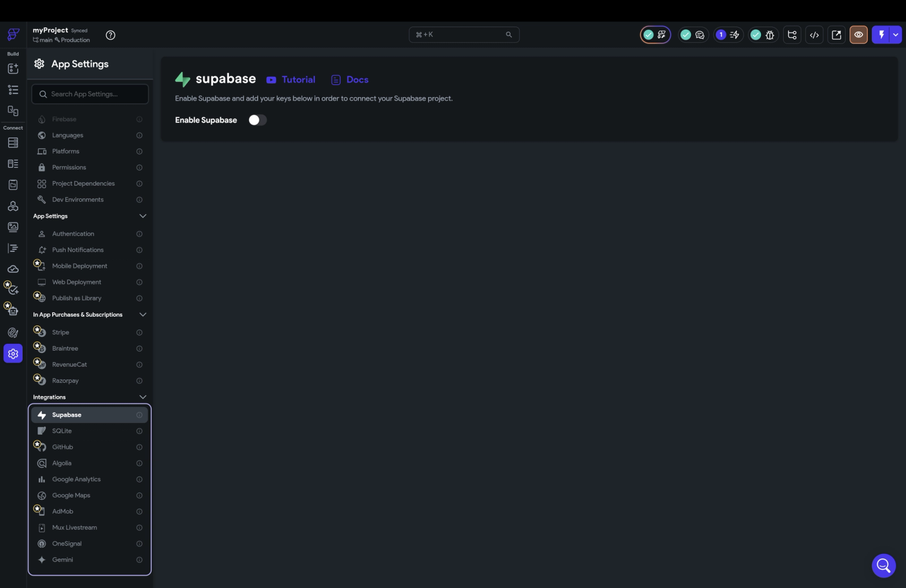The image size is (906, 588).
Task: Open Permissions settings
Action: [89, 168]
